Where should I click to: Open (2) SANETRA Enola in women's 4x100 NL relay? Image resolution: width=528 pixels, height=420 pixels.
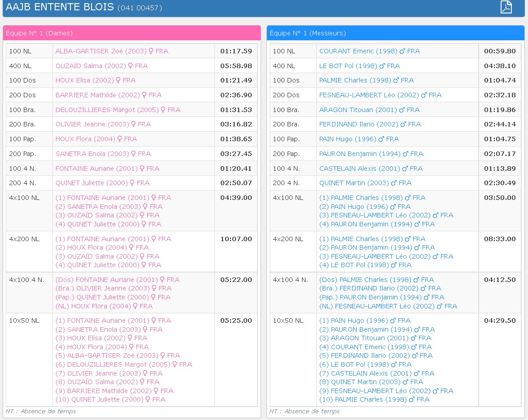(x=109, y=207)
